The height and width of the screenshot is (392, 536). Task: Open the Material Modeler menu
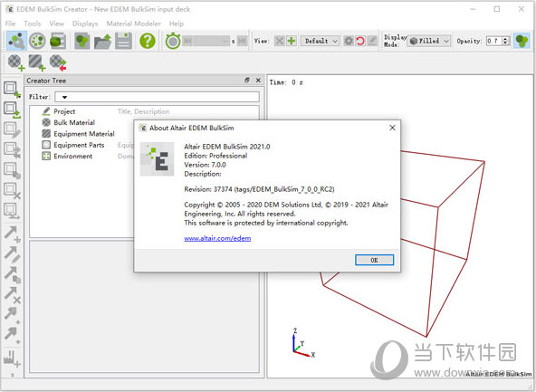(134, 24)
